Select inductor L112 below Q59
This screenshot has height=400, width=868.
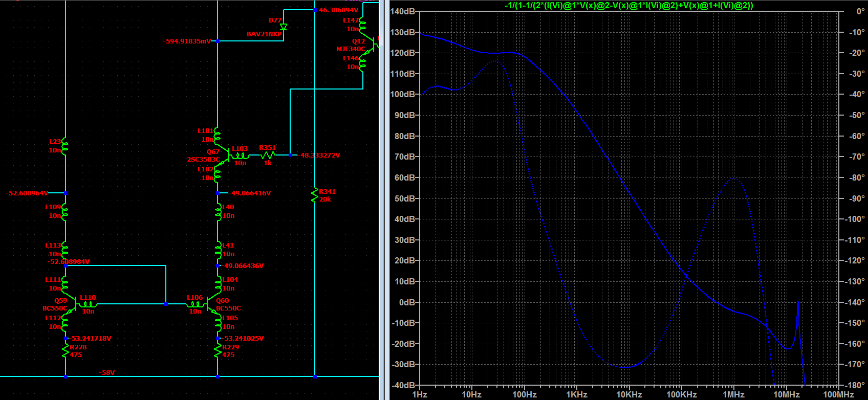[x=66, y=322]
